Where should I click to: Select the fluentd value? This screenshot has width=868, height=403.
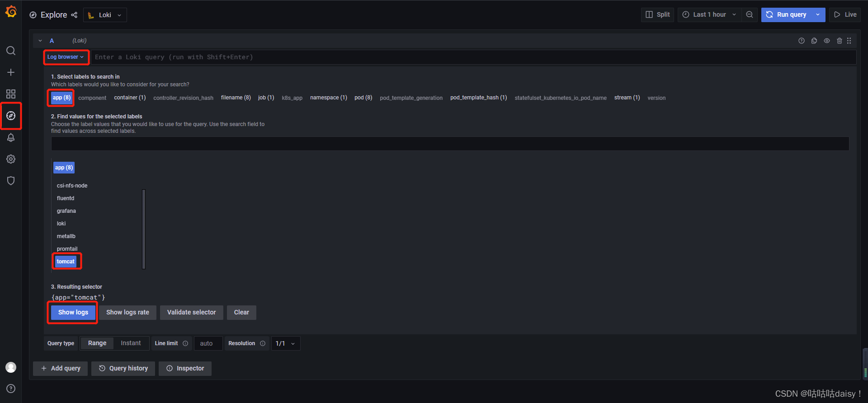click(x=66, y=198)
